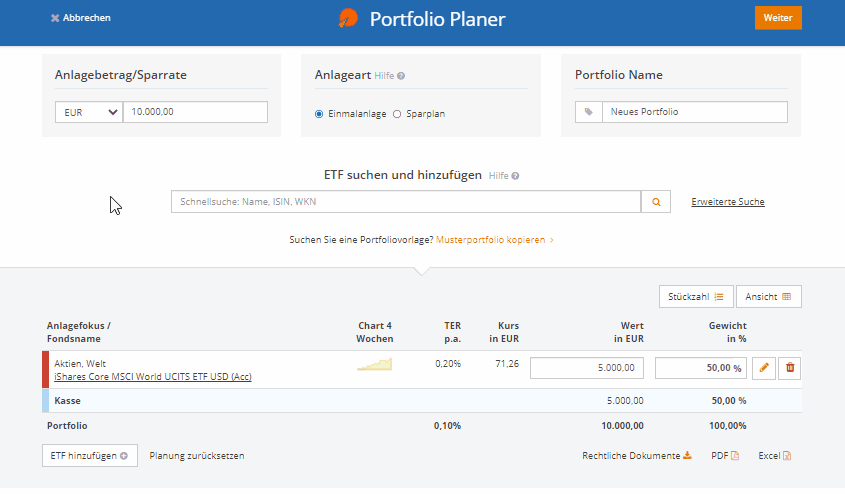Image resolution: width=845 pixels, height=494 pixels.
Task: Export portfolio as PDF
Action: pos(725,456)
